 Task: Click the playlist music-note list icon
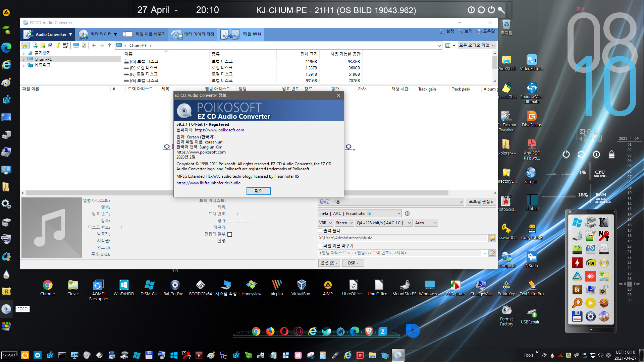(x=65, y=45)
